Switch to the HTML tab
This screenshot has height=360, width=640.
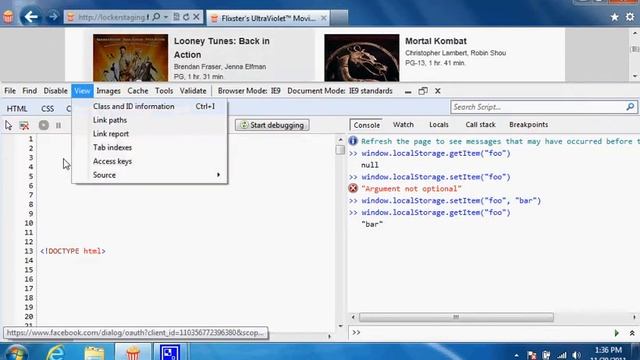point(17,109)
